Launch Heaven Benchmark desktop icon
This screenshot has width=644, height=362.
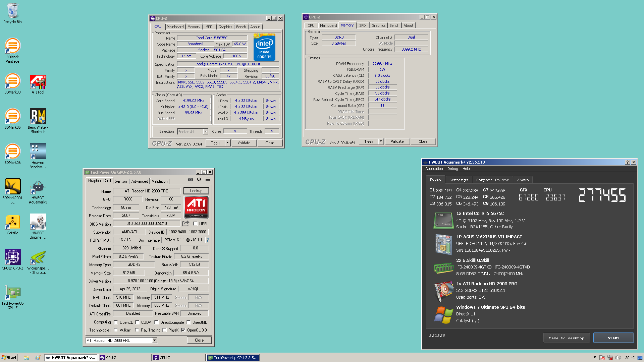coord(38,156)
